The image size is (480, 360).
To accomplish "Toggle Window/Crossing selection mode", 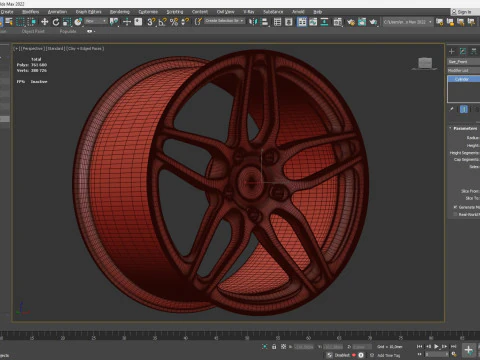I will [32, 22].
